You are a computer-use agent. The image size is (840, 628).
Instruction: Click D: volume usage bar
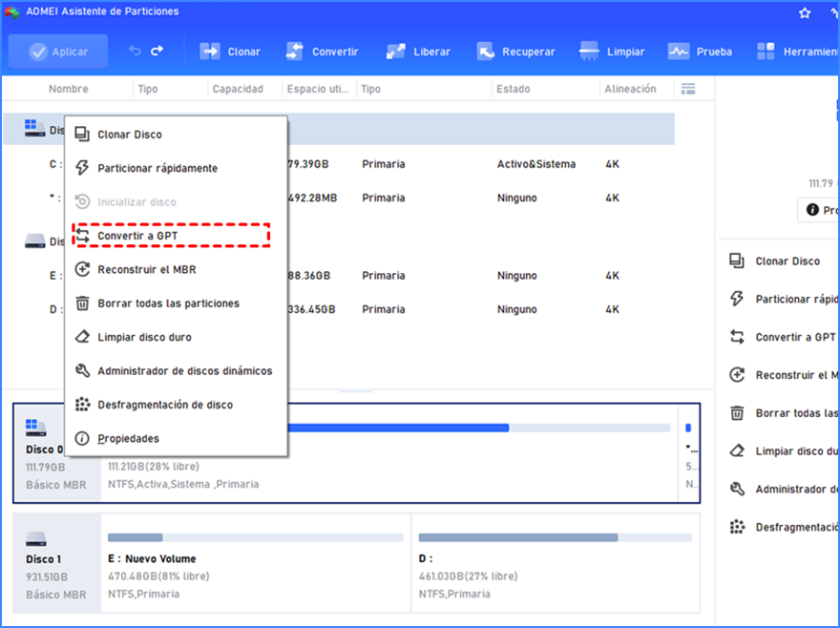[555, 537]
